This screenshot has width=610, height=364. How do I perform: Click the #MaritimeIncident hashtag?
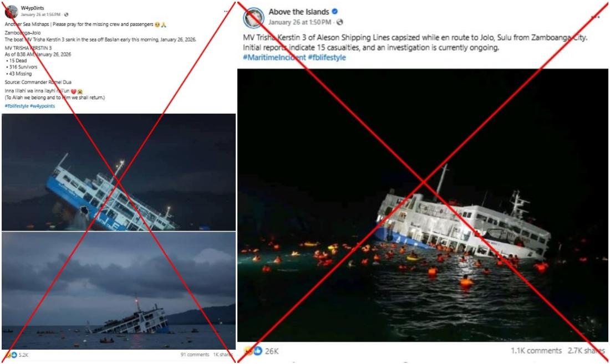click(274, 58)
